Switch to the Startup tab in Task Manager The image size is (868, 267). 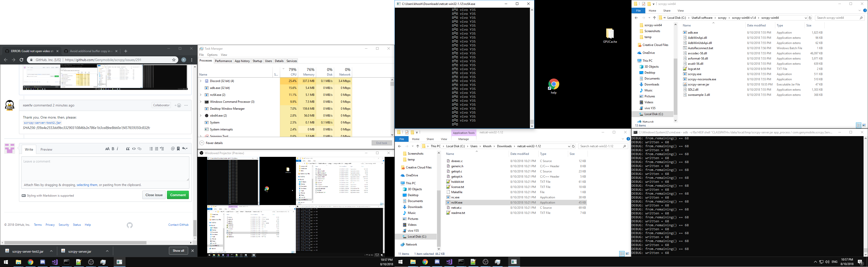coord(257,61)
